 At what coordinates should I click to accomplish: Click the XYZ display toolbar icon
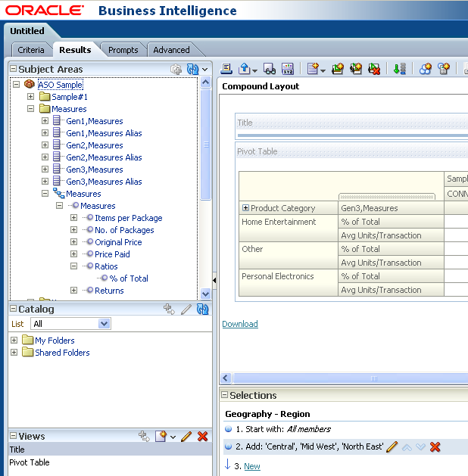coord(288,69)
